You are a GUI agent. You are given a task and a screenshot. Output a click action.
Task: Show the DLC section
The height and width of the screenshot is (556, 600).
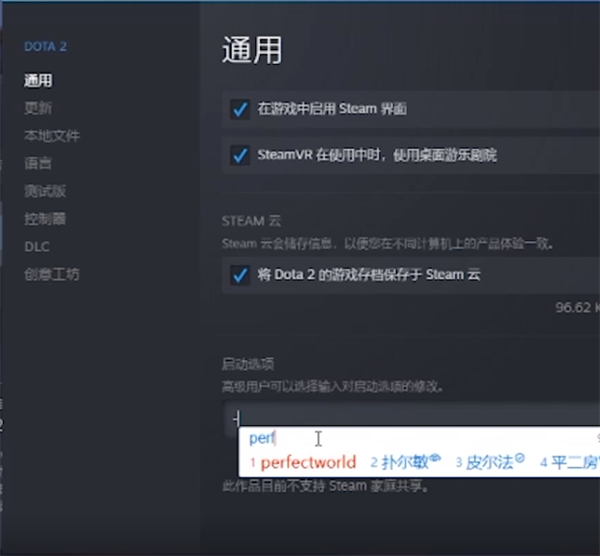37,246
